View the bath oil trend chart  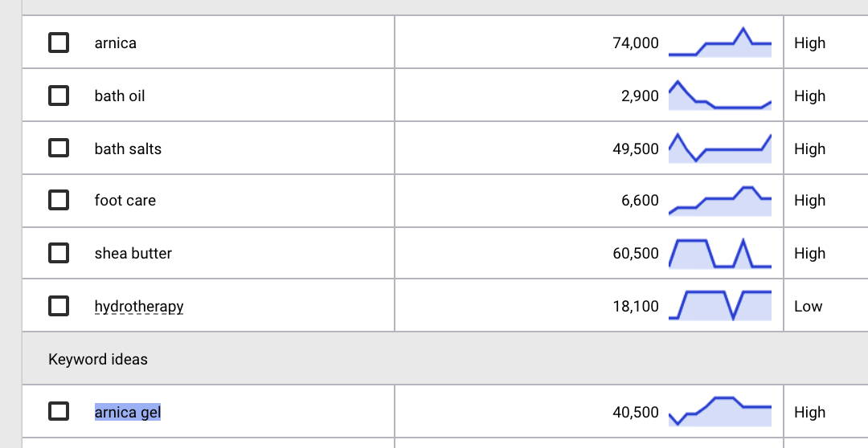719,96
